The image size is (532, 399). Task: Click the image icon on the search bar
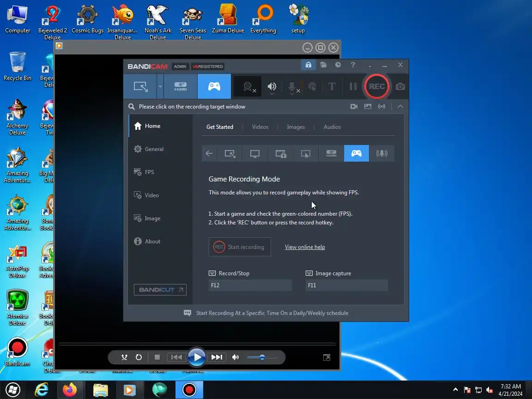(368, 107)
